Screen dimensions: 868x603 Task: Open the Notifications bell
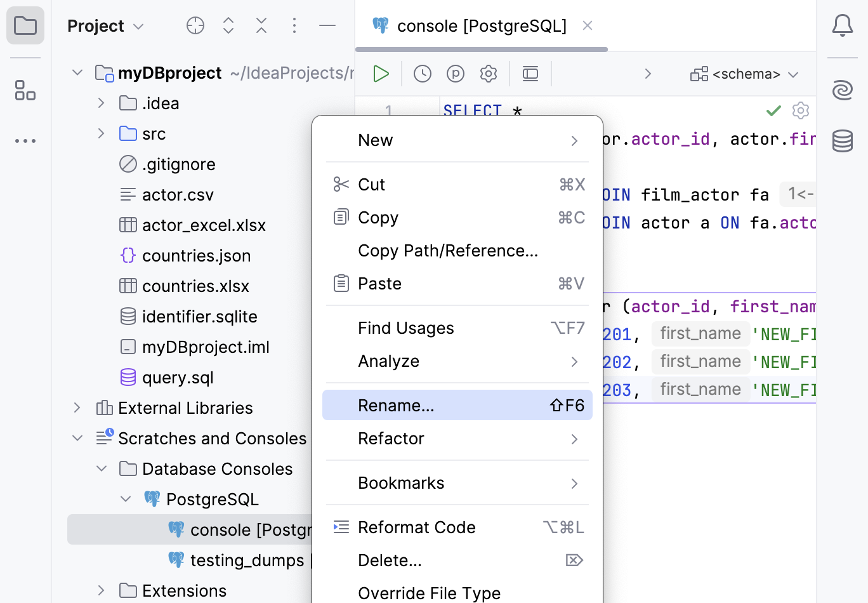click(842, 25)
